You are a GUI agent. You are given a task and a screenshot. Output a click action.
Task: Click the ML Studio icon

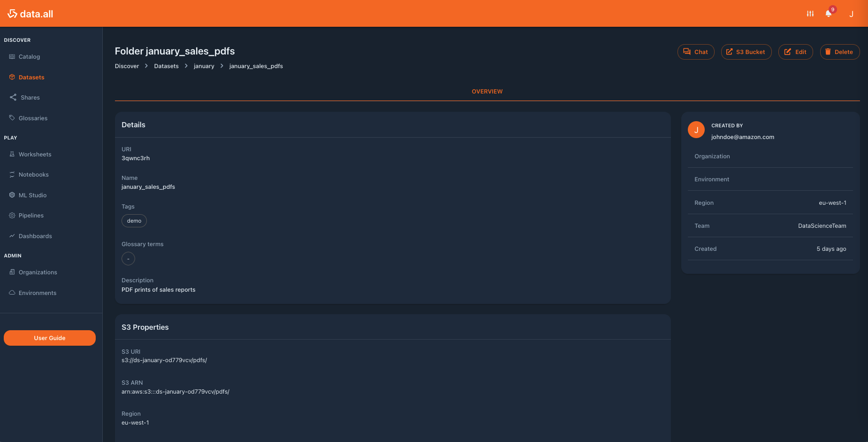tap(12, 195)
